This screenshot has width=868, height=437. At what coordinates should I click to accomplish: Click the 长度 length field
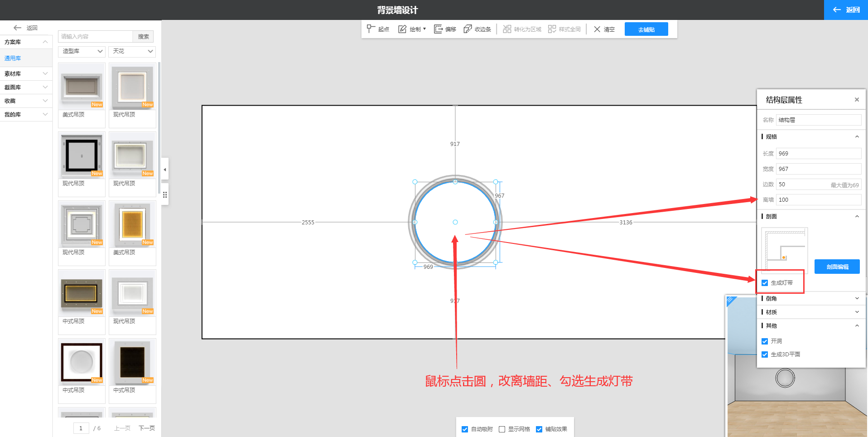click(x=819, y=153)
